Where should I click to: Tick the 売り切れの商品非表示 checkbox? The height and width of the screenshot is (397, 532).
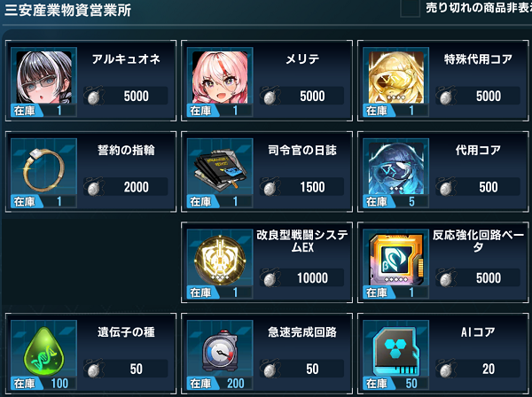click(x=410, y=7)
